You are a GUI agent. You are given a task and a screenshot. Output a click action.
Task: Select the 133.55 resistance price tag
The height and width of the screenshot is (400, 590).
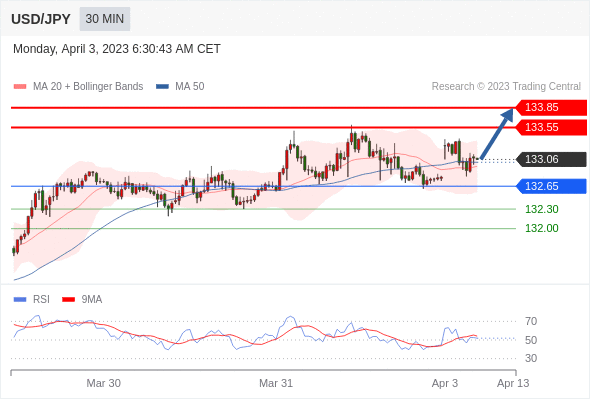coord(551,128)
